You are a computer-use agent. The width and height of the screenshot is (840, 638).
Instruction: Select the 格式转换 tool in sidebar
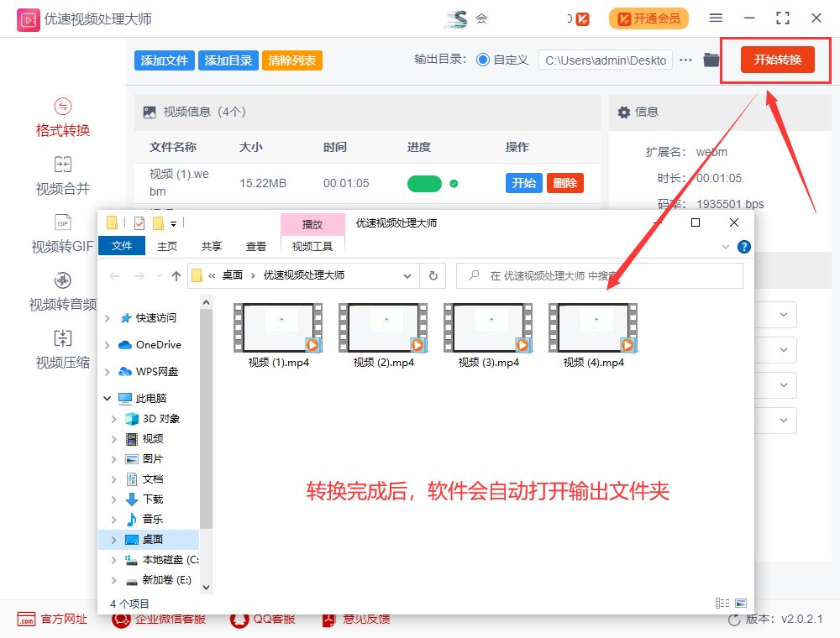61,118
